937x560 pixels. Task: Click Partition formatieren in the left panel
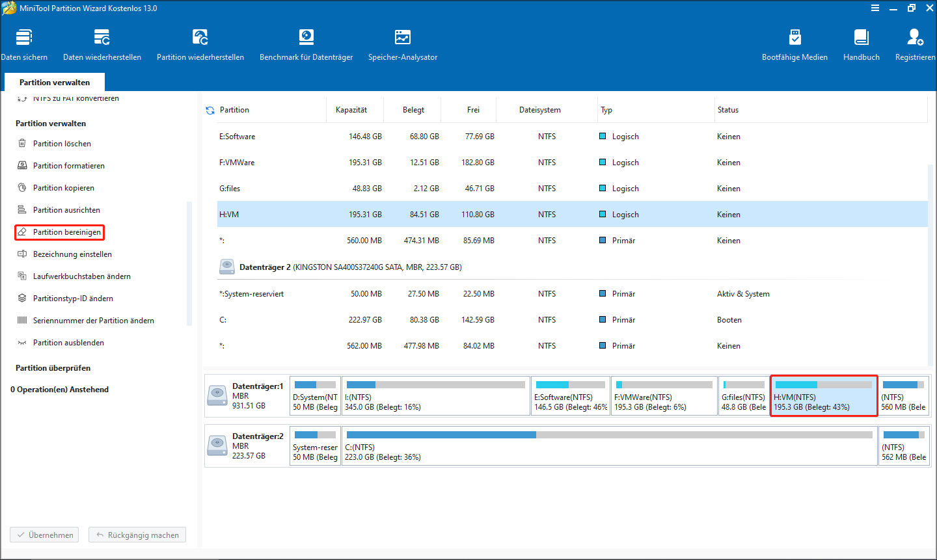68,166
